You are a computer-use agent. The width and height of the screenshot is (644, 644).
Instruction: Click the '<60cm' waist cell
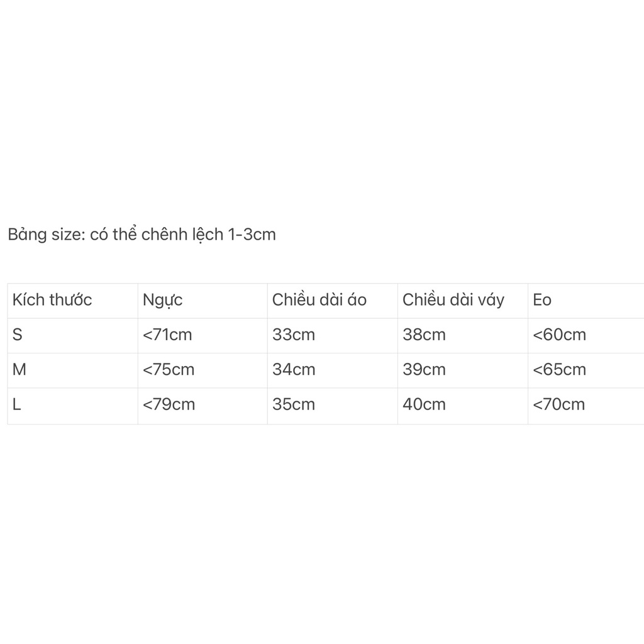[559, 335]
